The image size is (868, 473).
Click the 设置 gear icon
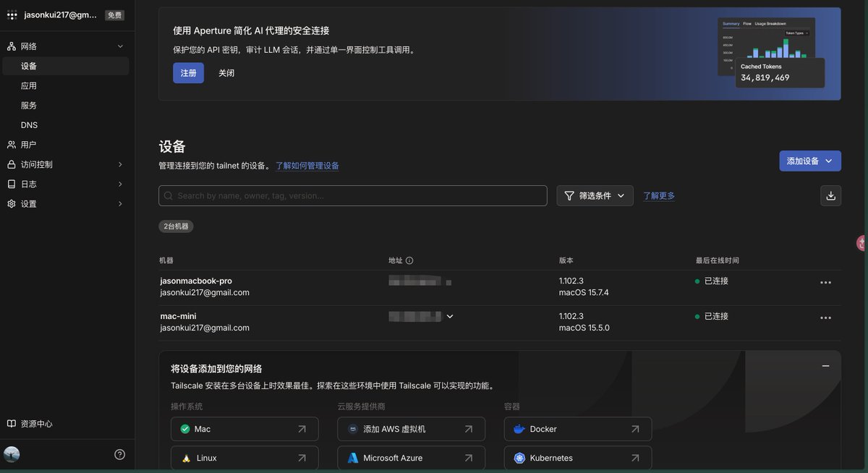point(12,204)
